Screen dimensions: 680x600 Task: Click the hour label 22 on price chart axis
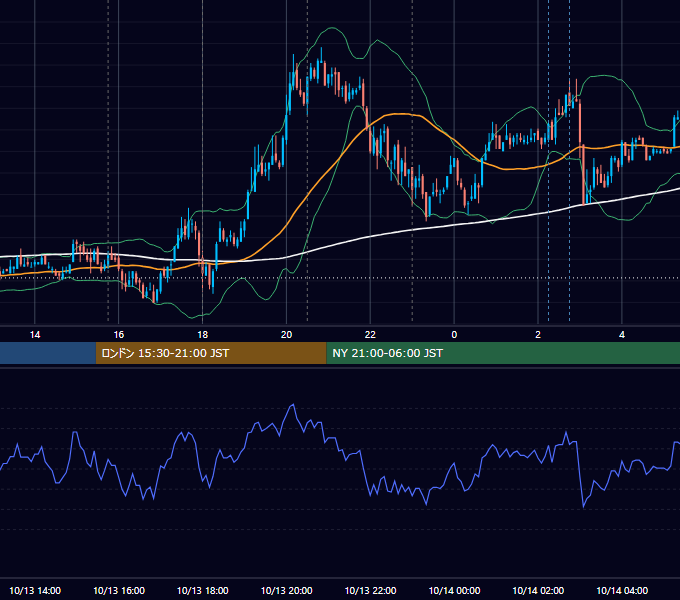pos(370,335)
